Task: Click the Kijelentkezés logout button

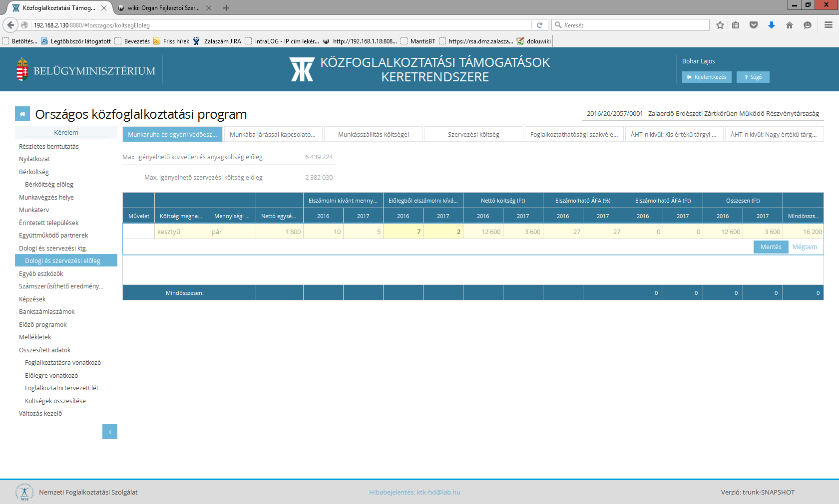Action: [707, 77]
